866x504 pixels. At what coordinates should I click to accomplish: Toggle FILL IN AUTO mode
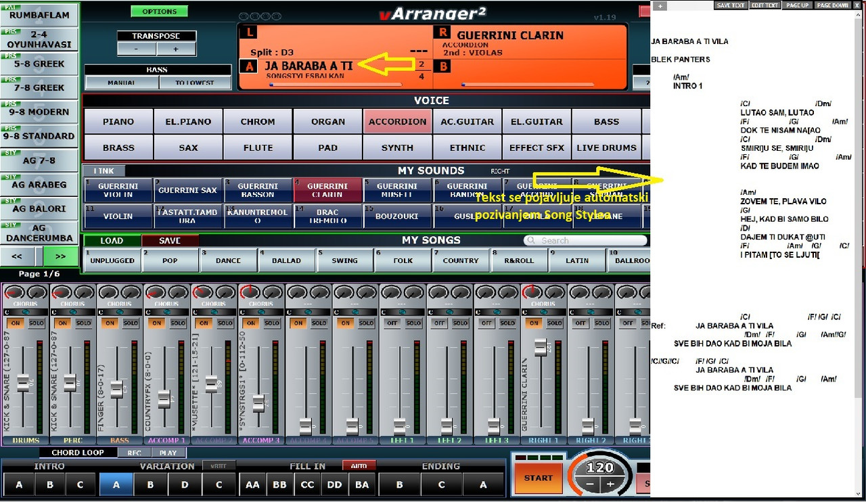click(359, 466)
